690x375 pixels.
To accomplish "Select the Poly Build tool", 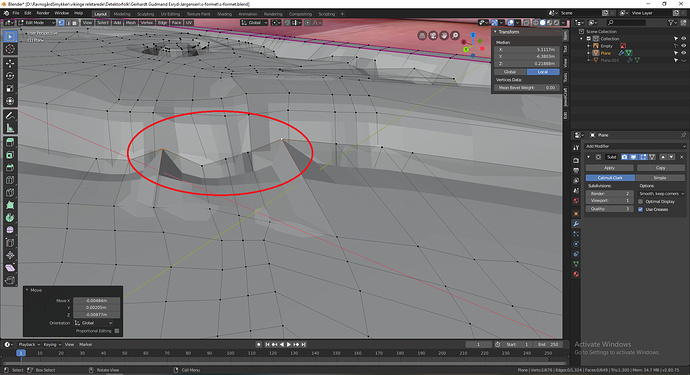I will pyautogui.click(x=10, y=205).
